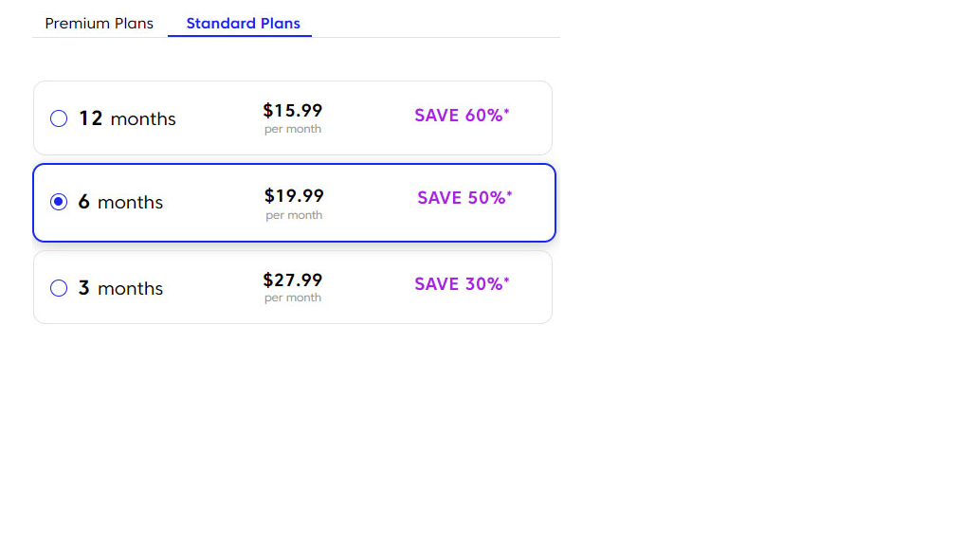The width and height of the screenshot is (964, 560).
Task: Select the 12 months radio button
Action: click(59, 118)
